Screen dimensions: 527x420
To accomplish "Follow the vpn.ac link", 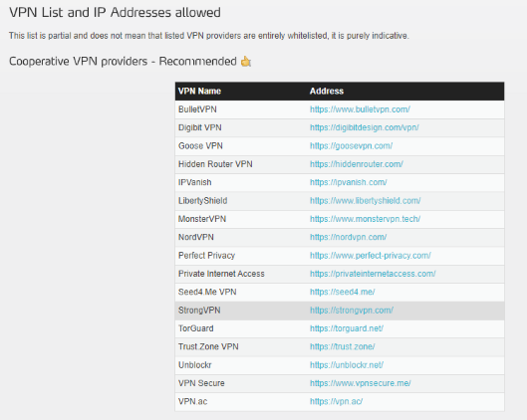I will coord(336,401).
